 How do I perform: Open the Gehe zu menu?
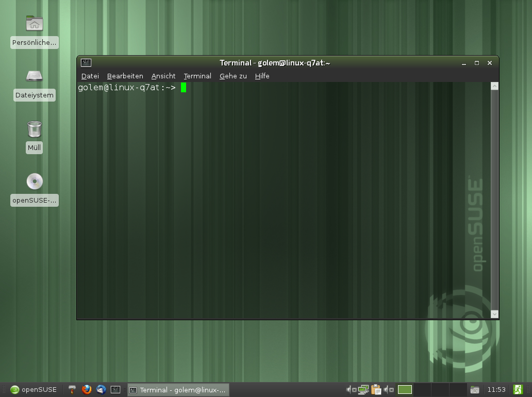[233, 76]
